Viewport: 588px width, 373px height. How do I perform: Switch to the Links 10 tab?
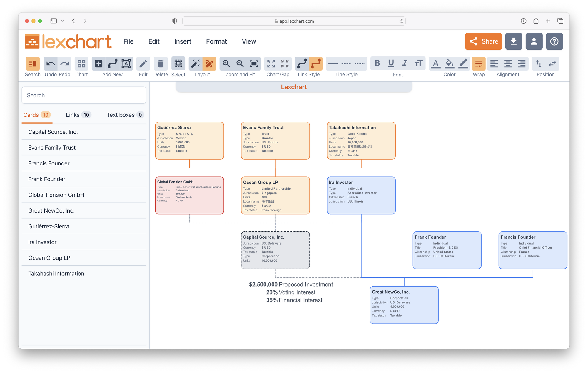tap(77, 115)
